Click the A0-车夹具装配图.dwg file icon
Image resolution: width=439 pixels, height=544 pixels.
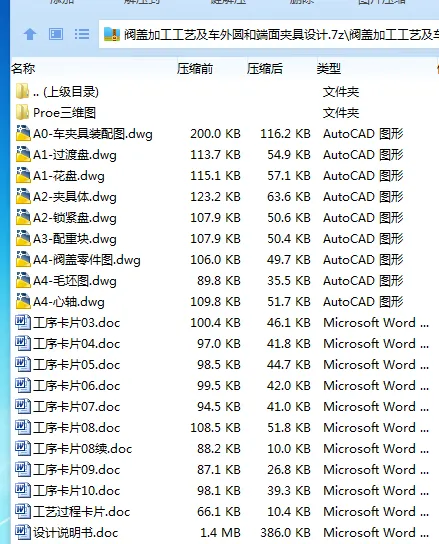23,133
